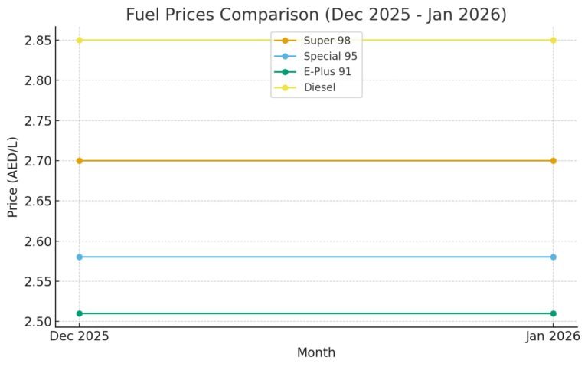The height and width of the screenshot is (367, 588).
Task: Select Super 98 point at Jan 2026
Action: point(553,161)
